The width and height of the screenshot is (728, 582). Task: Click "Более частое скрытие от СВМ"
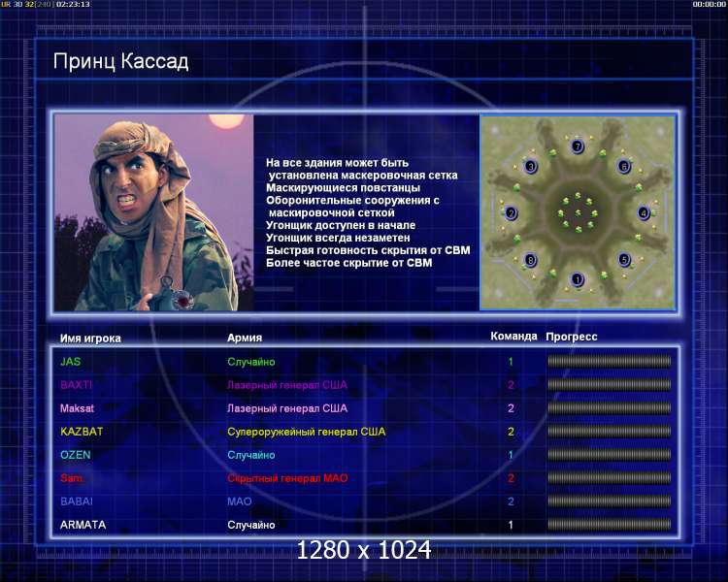click(x=349, y=263)
